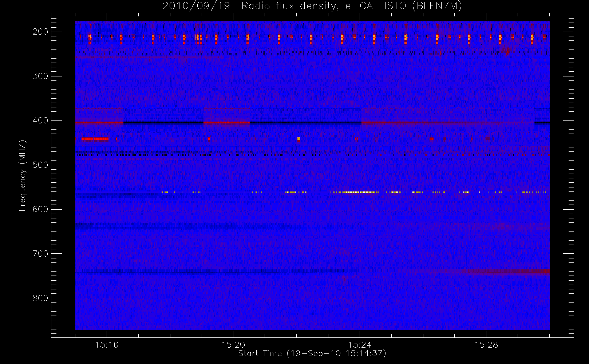Viewport: 589px width, 364px height.
Task: Click the 400 frequency tick label
Action: click(x=40, y=120)
